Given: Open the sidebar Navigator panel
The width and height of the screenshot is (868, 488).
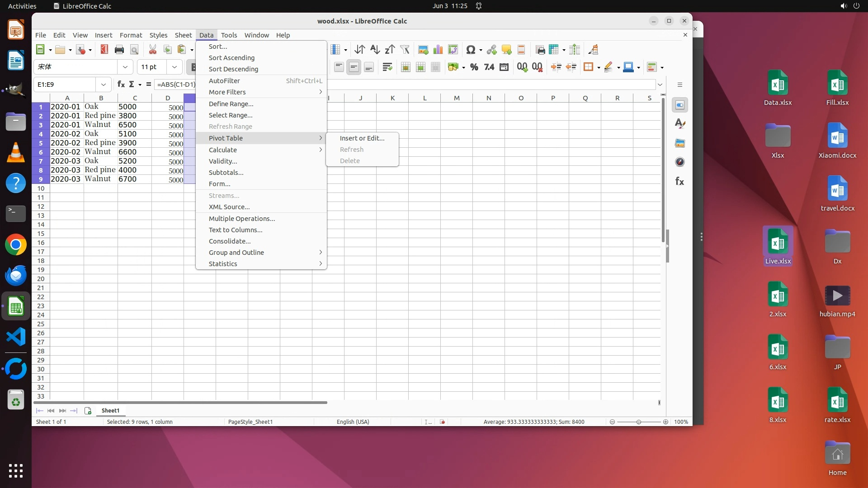Looking at the screenshot, I should (679, 162).
